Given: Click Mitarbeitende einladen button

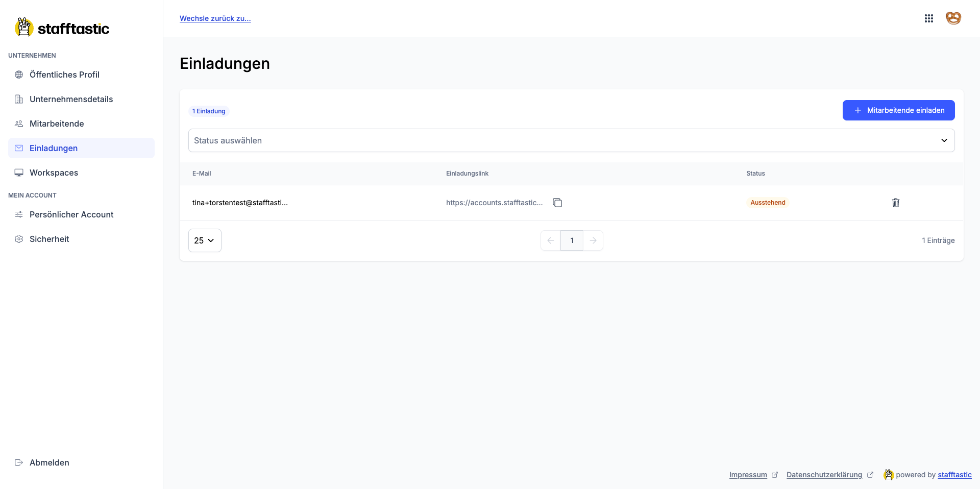Looking at the screenshot, I should (x=898, y=110).
